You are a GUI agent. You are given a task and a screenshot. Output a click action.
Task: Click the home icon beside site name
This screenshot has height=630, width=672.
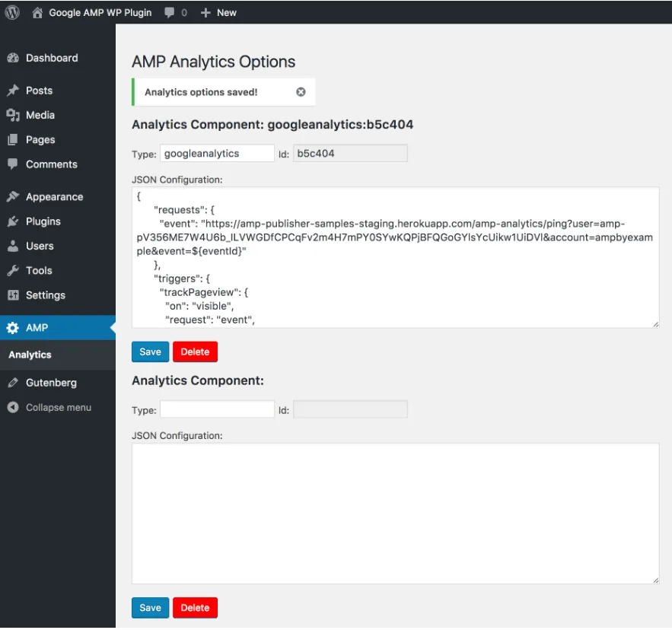coord(37,13)
